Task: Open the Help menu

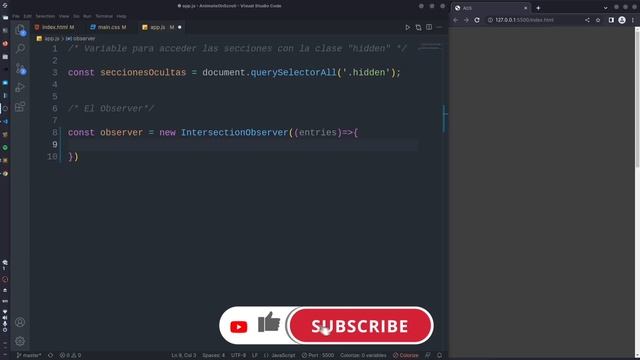Action: click(x=121, y=16)
